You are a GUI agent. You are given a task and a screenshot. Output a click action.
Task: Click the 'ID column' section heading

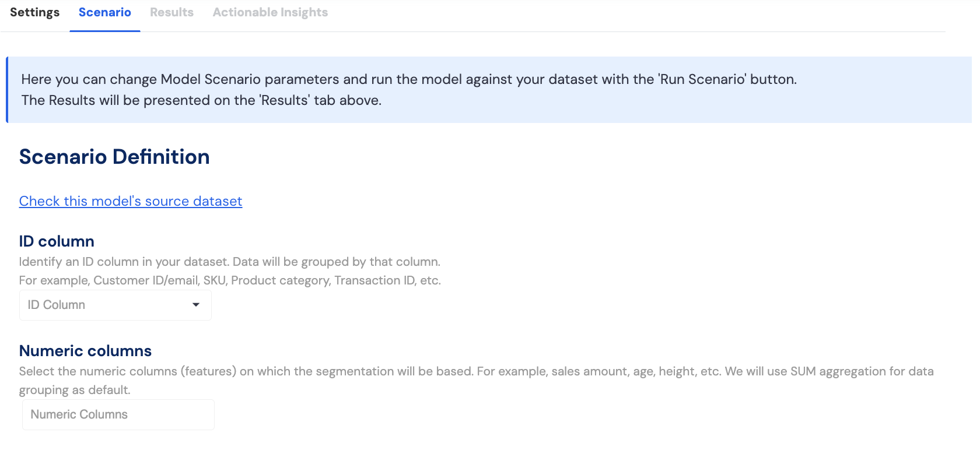tap(57, 241)
